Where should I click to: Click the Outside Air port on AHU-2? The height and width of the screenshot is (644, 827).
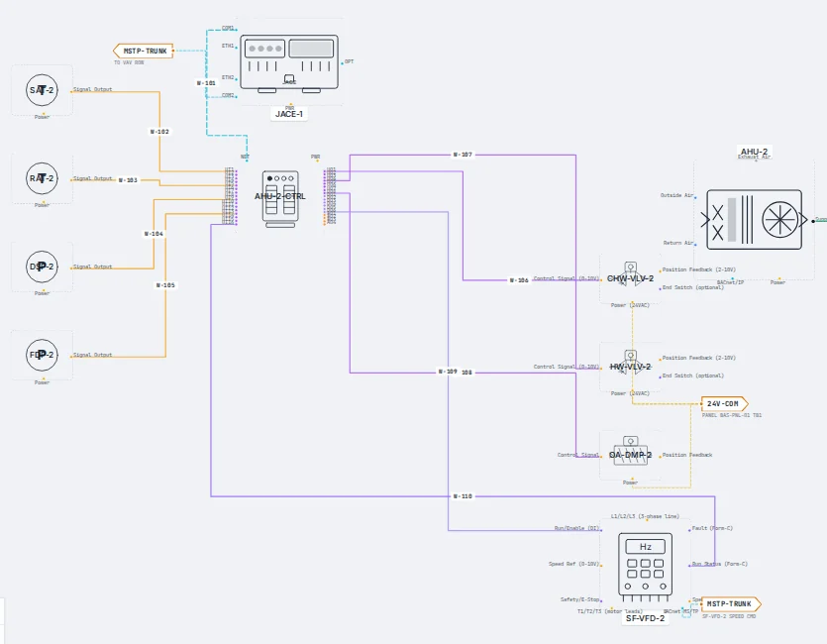(x=695, y=198)
